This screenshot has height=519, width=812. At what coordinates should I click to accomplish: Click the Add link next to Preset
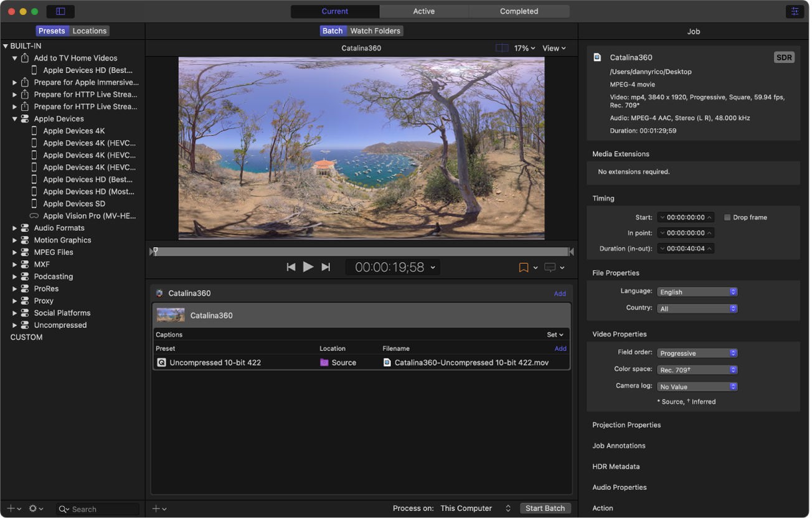coord(559,348)
